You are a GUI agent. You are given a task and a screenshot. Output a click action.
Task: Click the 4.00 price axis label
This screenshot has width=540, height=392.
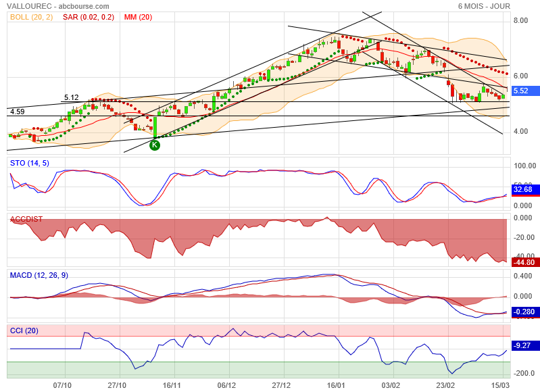[520, 132]
